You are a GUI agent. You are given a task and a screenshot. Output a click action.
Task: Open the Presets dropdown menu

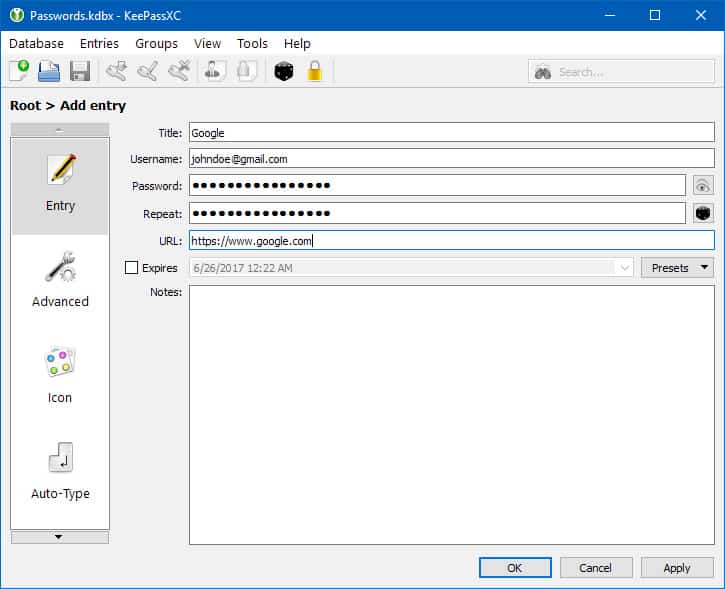[677, 268]
